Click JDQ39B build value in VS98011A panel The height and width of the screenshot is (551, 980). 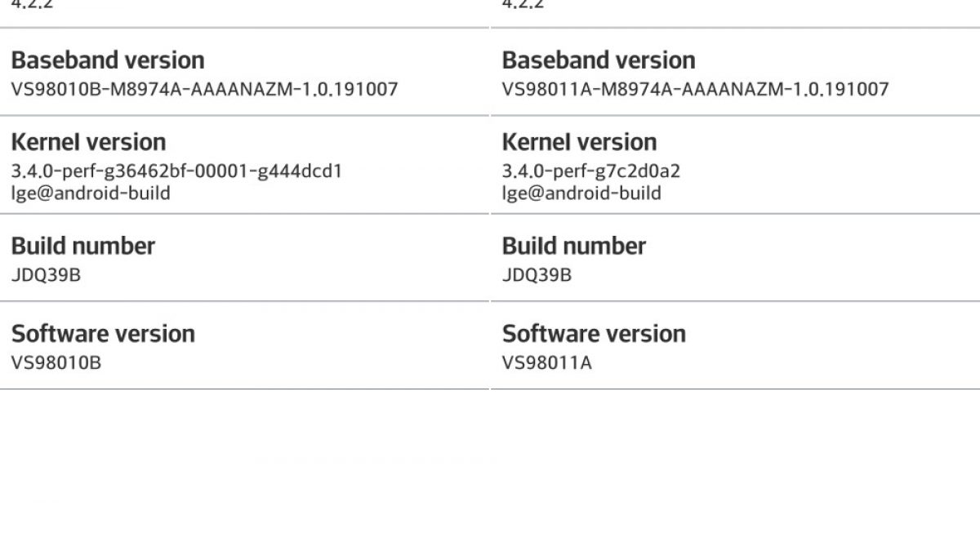(537, 275)
